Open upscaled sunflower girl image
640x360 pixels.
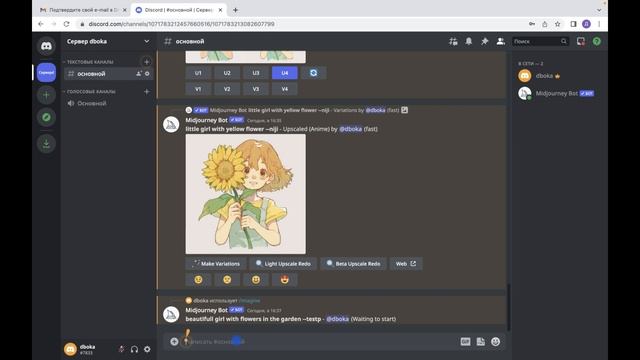point(245,194)
